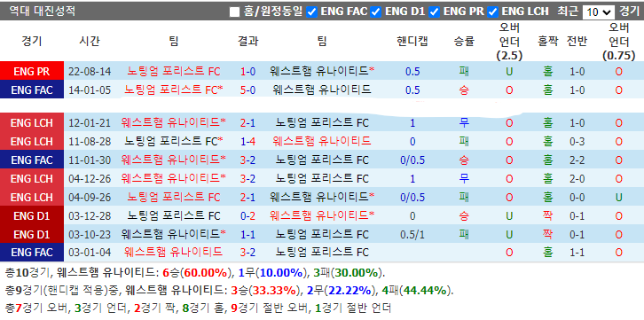Screen dimensions: 644x320
Task: Open the 3-2 result of 11-01-30 match
Action: [x=247, y=160]
